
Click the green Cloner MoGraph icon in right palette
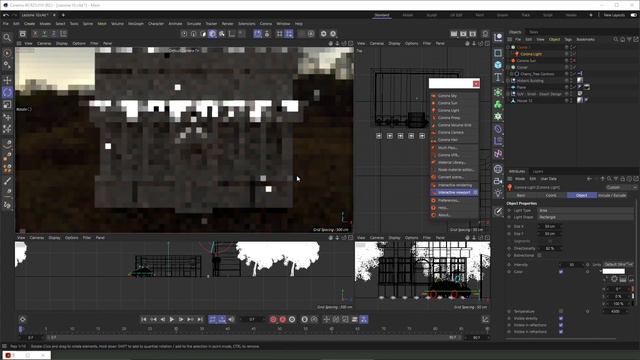tap(498, 104)
